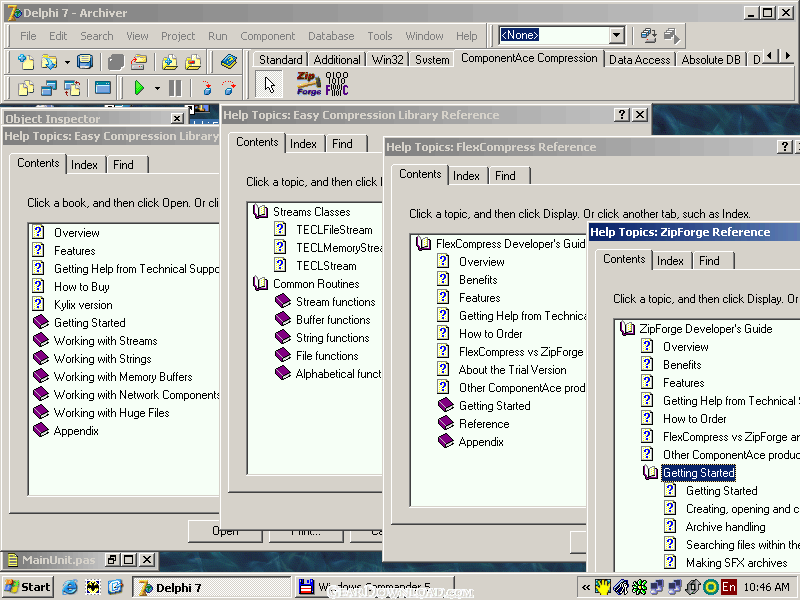Switch to the Data Access palette tab

point(639,60)
